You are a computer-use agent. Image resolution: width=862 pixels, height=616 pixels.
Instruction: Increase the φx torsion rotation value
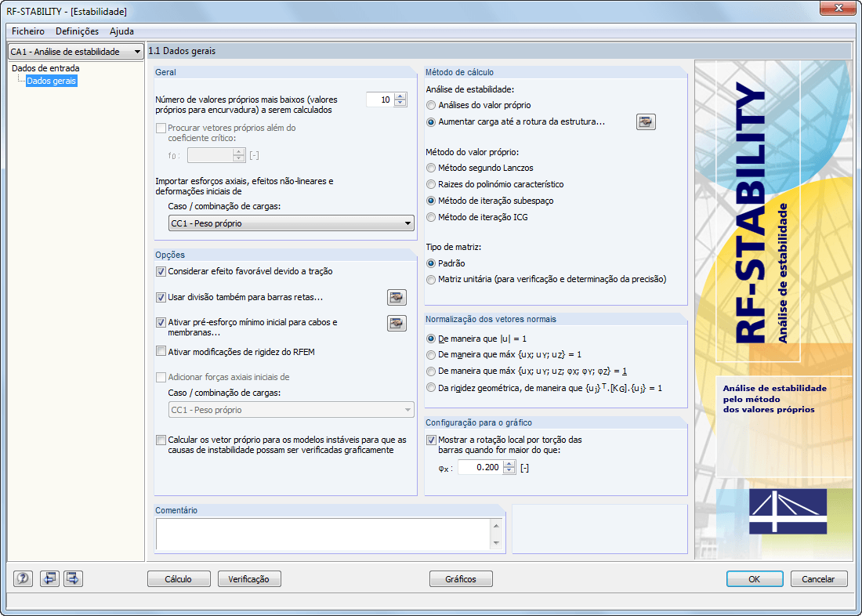[509, 464]
